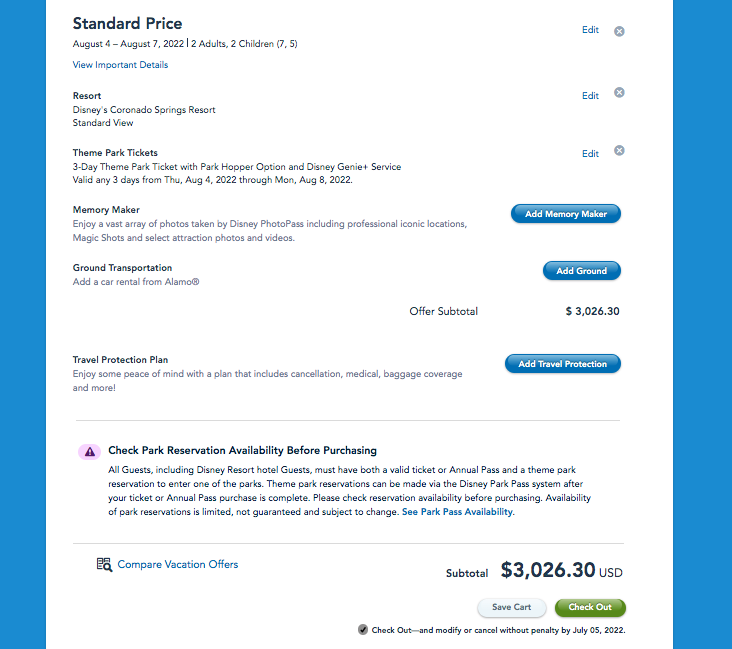Click the purple warning triangle icon
The width and height of the screenshot is (732, 649).
pos(89,451)
